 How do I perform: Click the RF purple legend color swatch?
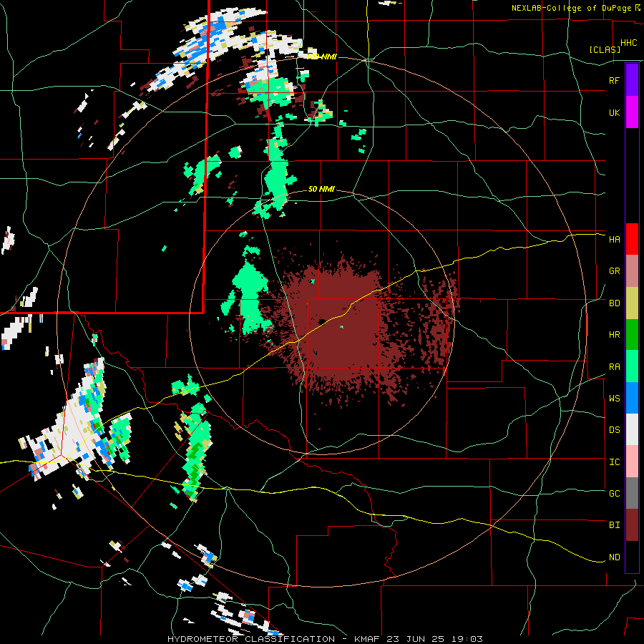point(632,80)
